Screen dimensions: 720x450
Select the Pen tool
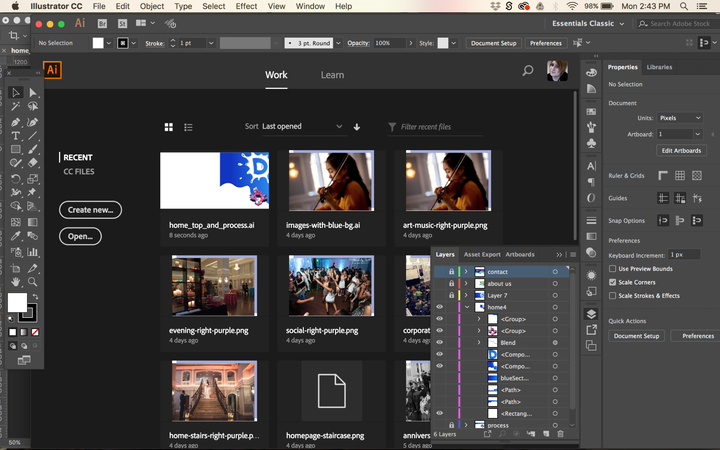point(15,121)
